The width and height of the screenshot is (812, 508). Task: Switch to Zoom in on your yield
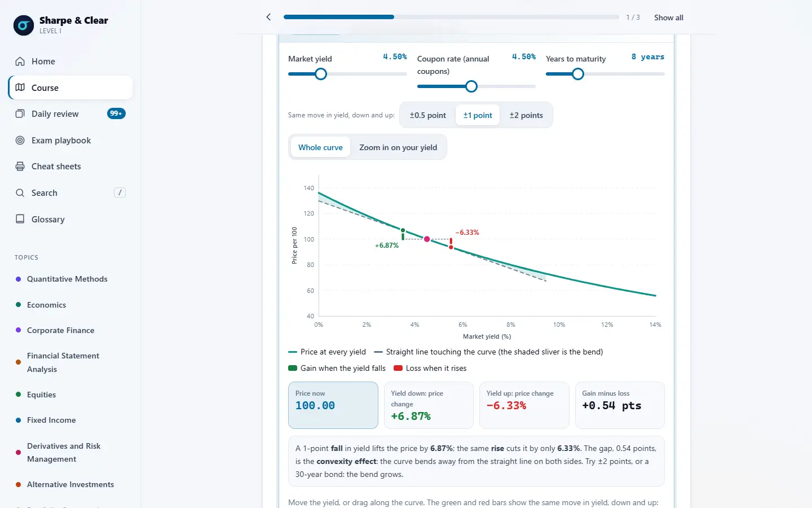[x=398, y=147]
